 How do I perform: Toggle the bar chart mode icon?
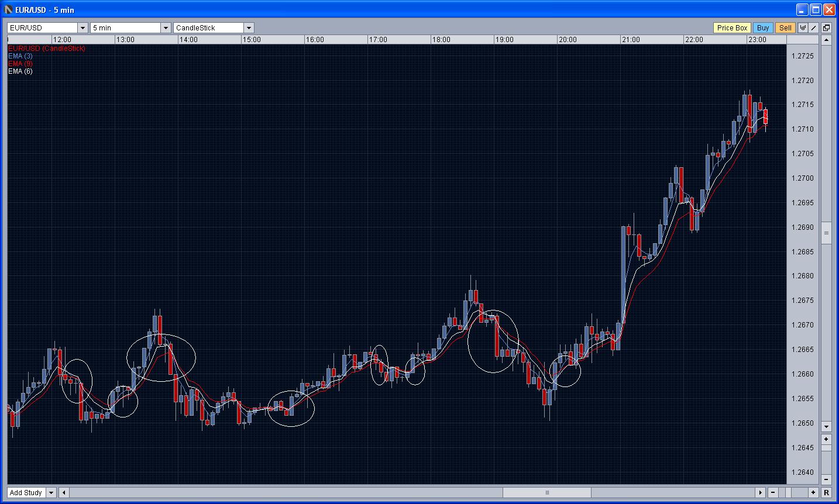[x=803, y=28]
